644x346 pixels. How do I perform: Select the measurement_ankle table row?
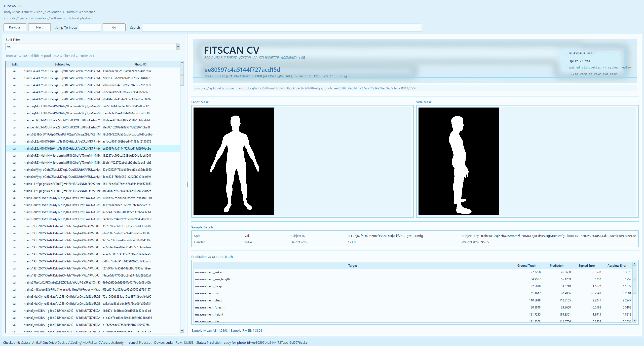point(413,272)
